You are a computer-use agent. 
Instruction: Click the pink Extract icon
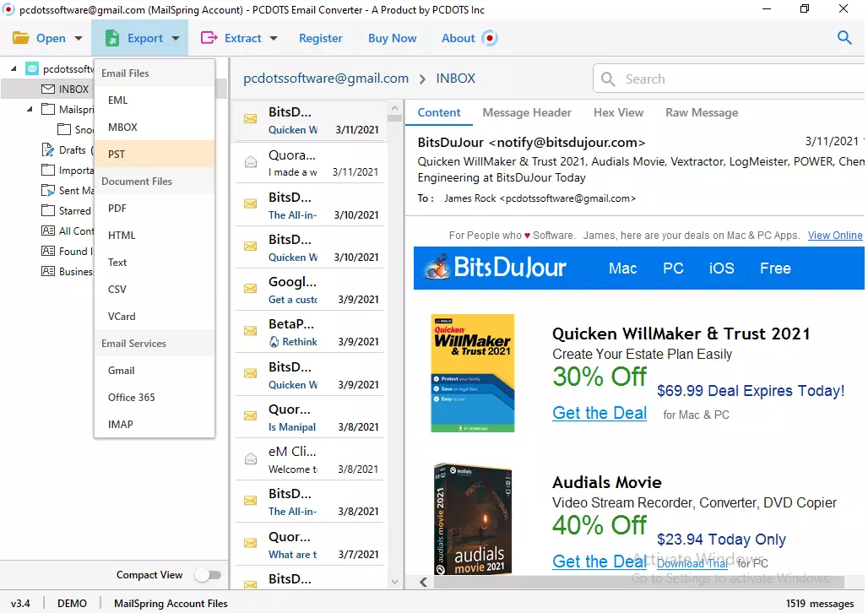209,38
